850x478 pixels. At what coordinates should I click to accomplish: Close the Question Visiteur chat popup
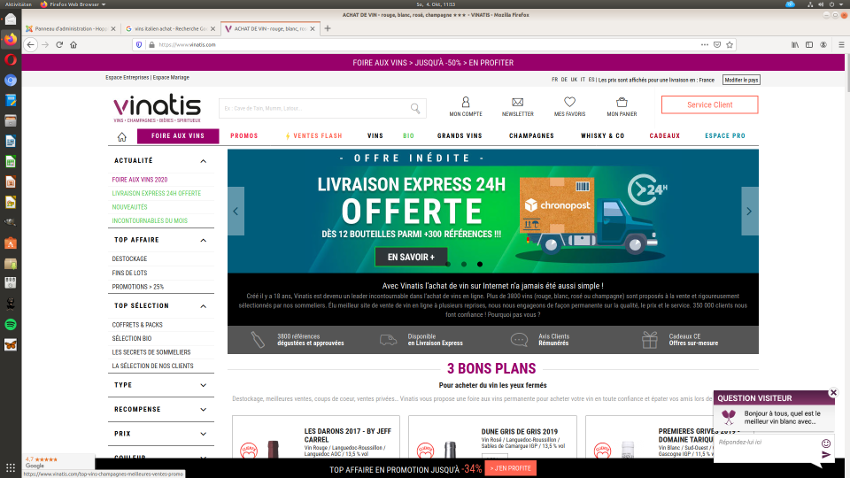click(834, 392)
